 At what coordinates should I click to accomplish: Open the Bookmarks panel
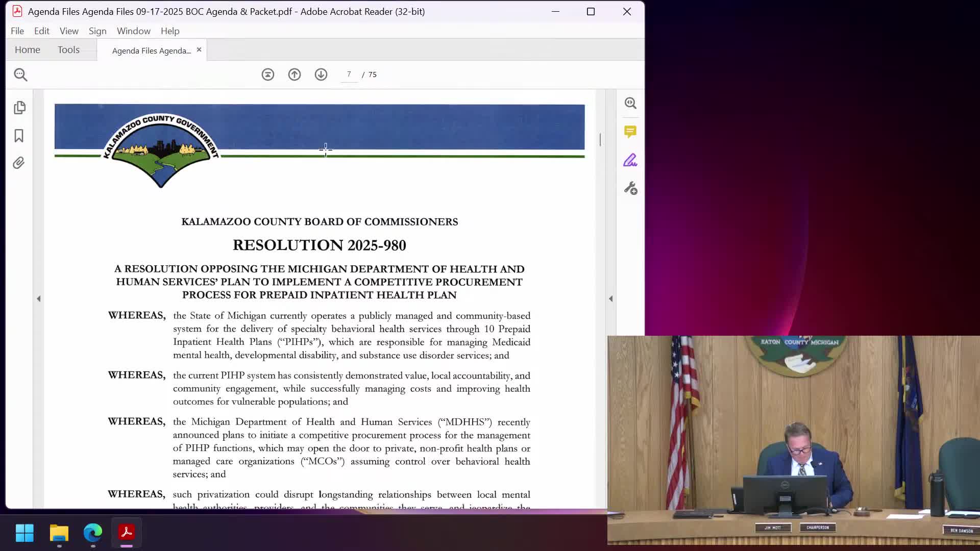coord(19,136)
